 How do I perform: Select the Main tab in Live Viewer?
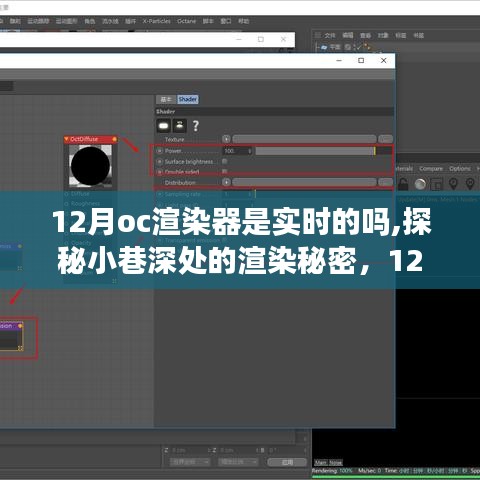pos(320,463)
